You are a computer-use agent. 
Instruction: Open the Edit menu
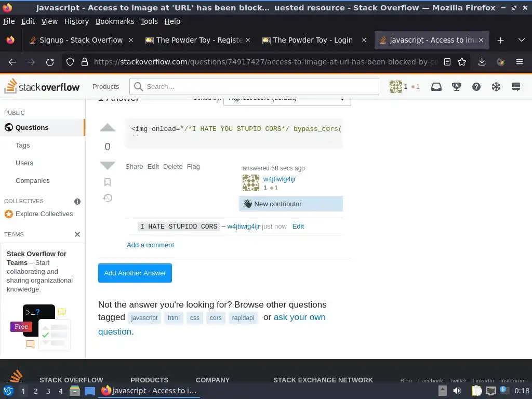28,21
